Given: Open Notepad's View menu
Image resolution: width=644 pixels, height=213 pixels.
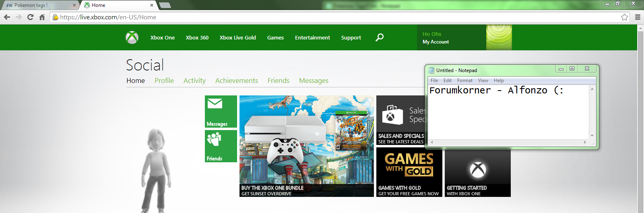Looking at the screenshot, I should pyautogui.click(x=483, y=81).
